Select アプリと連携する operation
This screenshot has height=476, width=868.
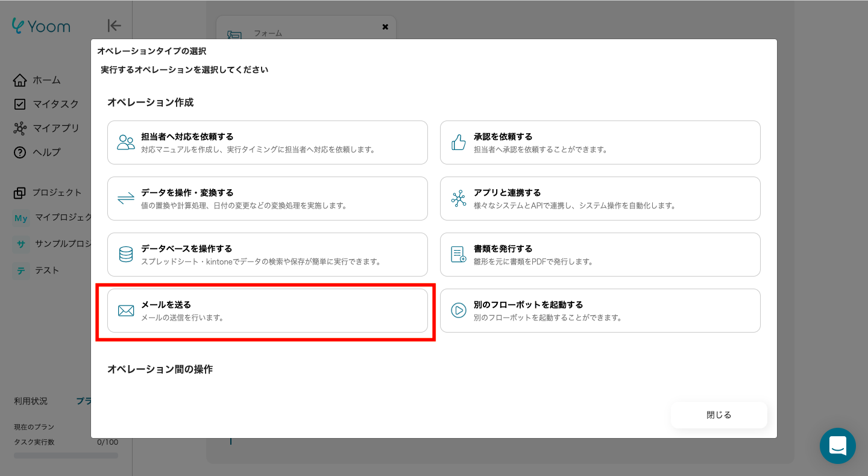click(600, 199)
